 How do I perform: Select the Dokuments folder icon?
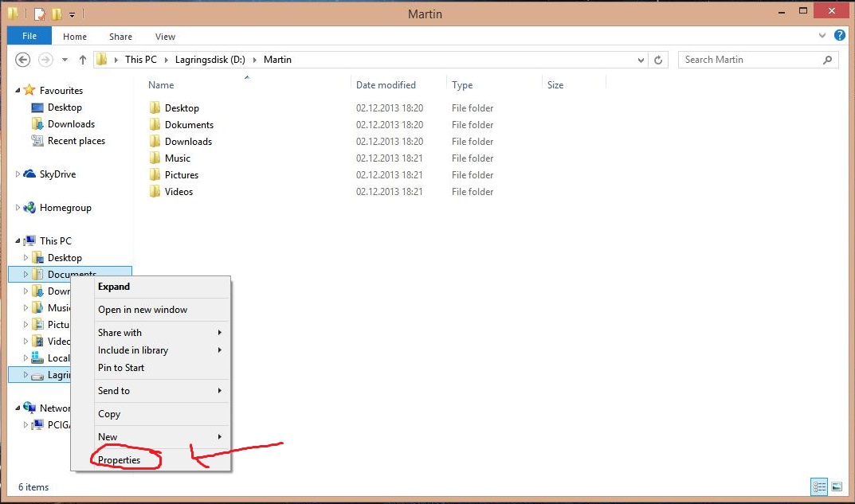[x=155, y=124]
